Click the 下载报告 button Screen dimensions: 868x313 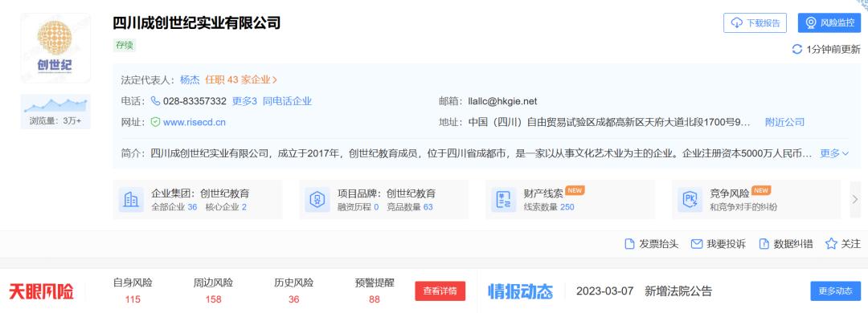(x=755, y=22)
